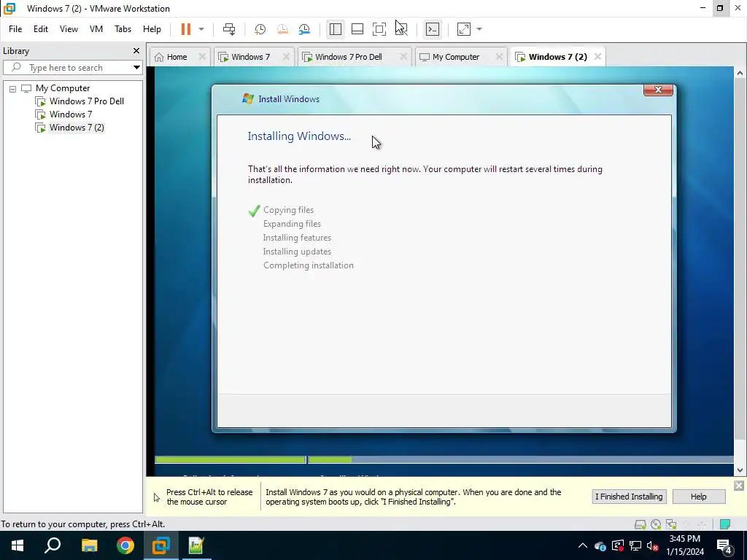
Task: Select Windows 7 in the Library tree
Action: (x=71, y=114)
